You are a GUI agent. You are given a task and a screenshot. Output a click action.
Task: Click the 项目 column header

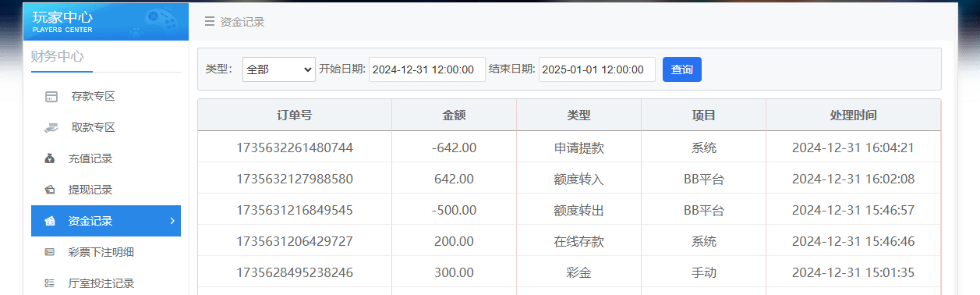pyautogui.click(x=703, y=115)
